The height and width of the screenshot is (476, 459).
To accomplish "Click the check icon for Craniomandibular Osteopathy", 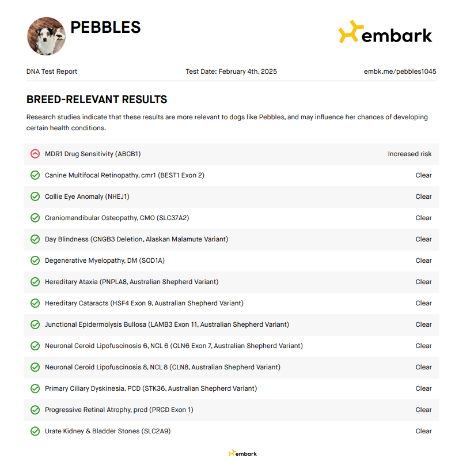I will point(35,218).
